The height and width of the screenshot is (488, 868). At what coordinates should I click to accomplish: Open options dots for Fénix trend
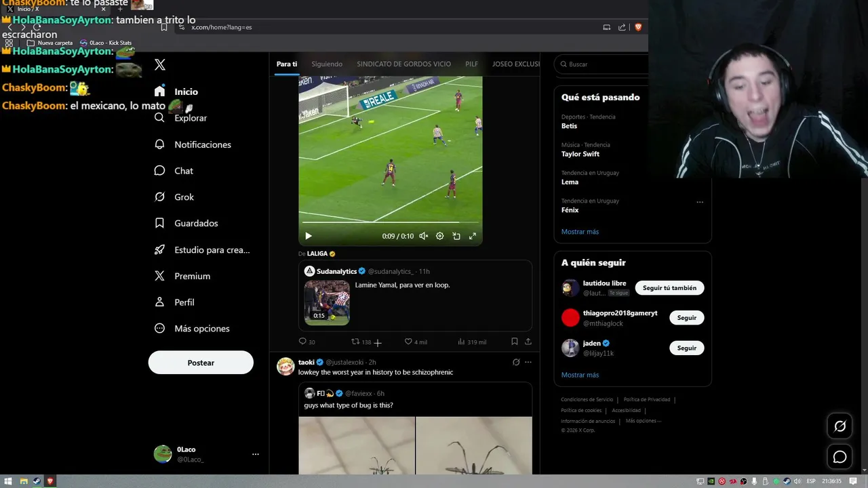(x=700, y=202)
